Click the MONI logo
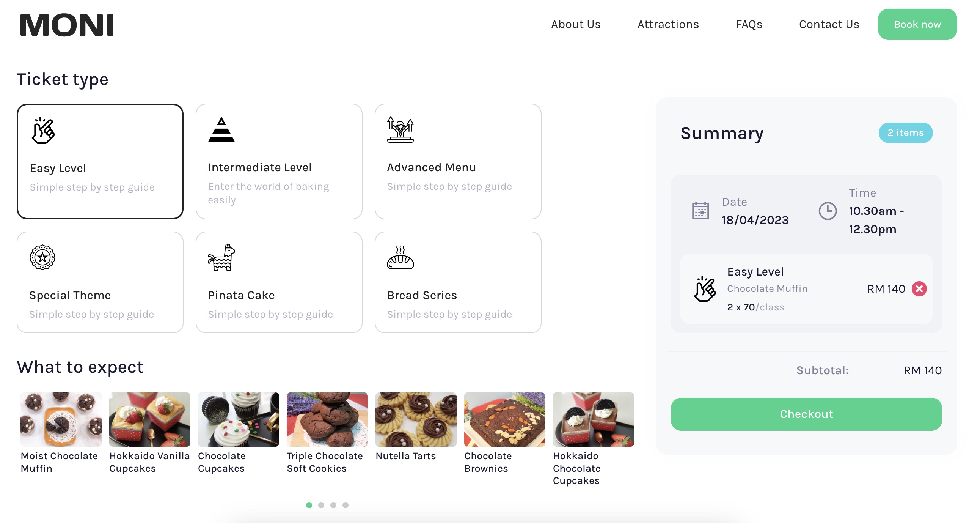Screen dimensions: 980x523 [x=67, y=25]
